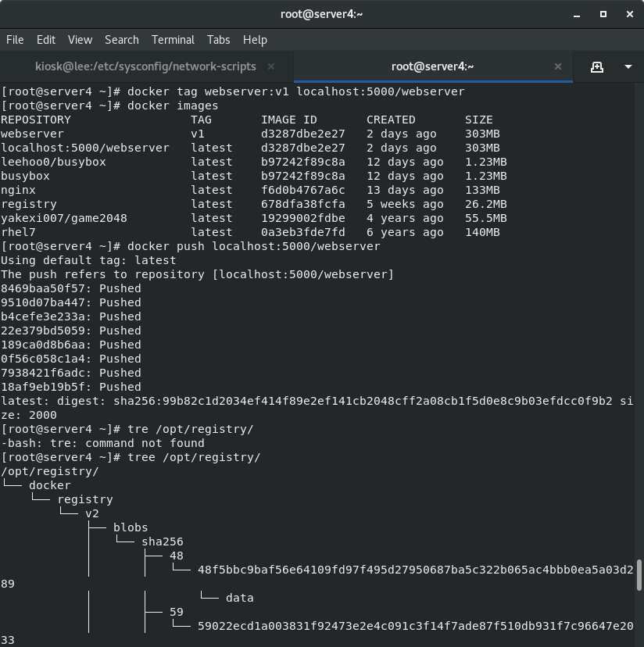Minimize the terminal window
The width and height of the screenshot is (644, 647).
577,14
